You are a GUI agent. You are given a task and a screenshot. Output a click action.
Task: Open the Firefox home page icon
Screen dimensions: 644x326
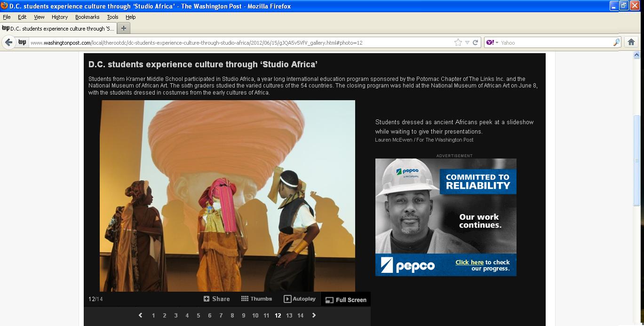[x=631, y=42]
